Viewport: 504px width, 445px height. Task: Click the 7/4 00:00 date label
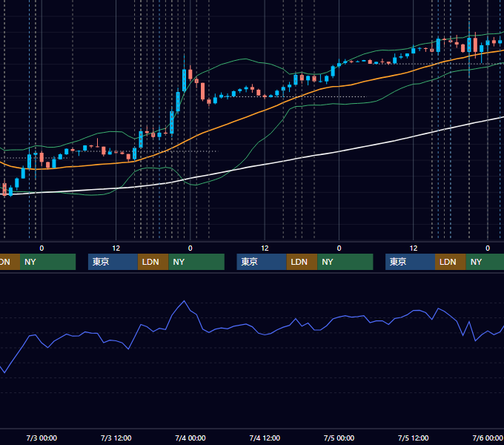(x=190, y=438)
